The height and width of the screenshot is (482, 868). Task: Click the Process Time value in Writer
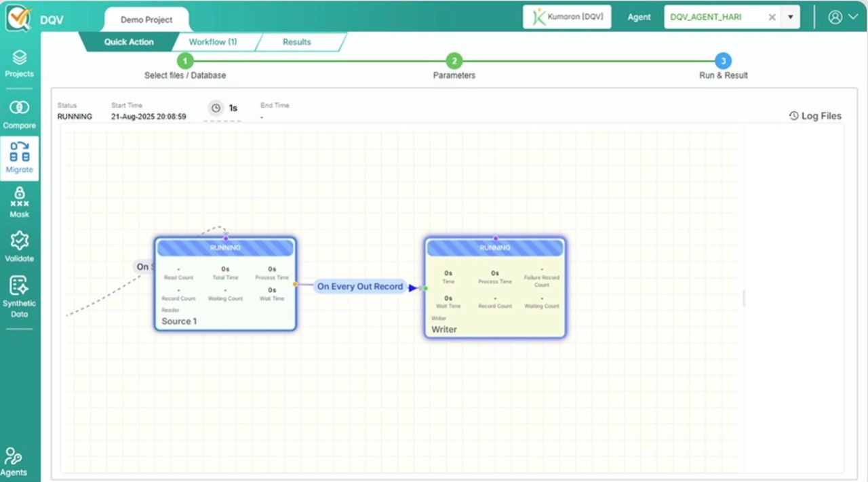(x=495, y=273)
